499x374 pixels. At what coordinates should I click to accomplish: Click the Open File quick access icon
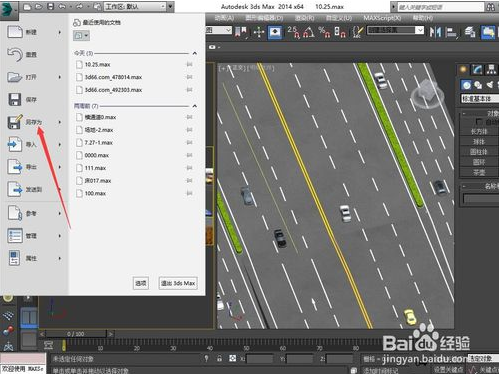click(x=39, y=7)
